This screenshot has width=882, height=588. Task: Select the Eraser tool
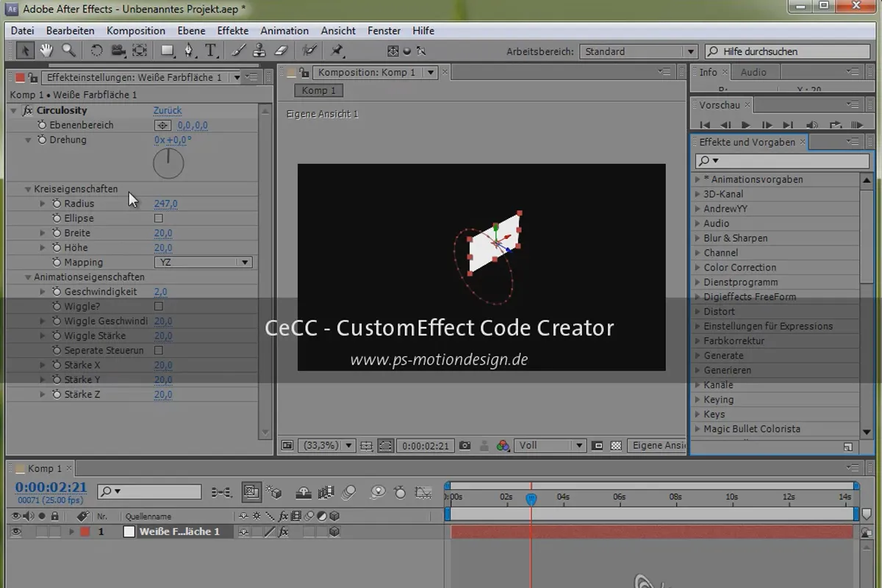tap(281, 50)
